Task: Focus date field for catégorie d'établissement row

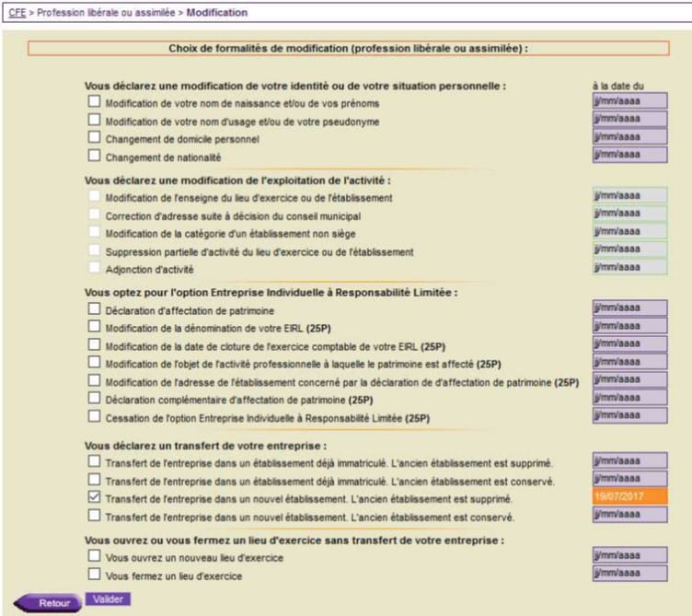Action: (x=629, y=231)
